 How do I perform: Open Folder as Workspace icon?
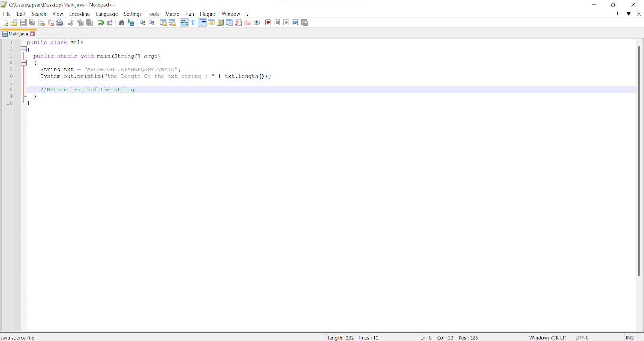tap(248, 23)
